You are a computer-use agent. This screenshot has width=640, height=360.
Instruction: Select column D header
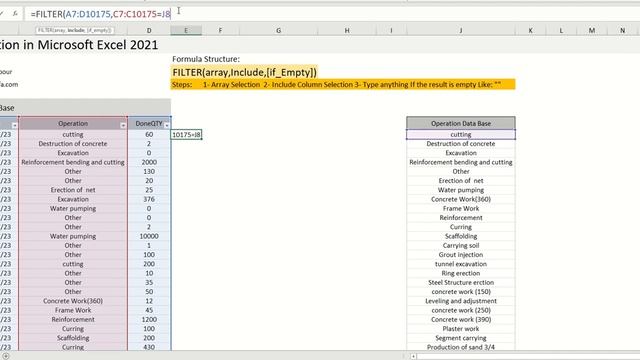coord(149,31)
